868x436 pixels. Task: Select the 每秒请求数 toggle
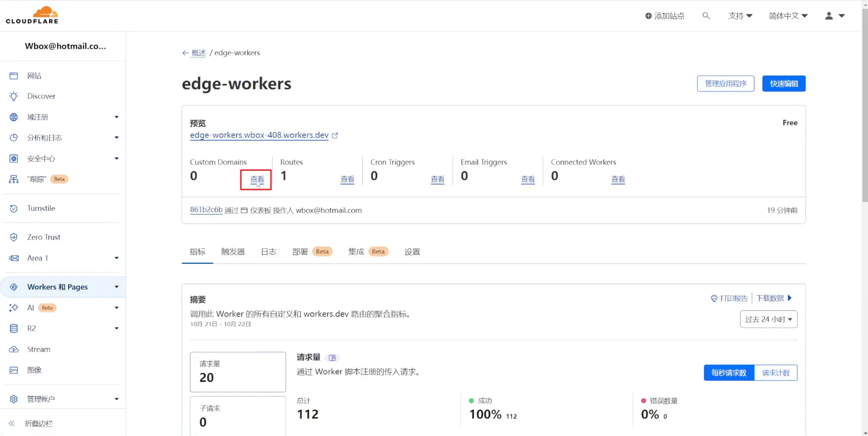(x=729, y=373)
